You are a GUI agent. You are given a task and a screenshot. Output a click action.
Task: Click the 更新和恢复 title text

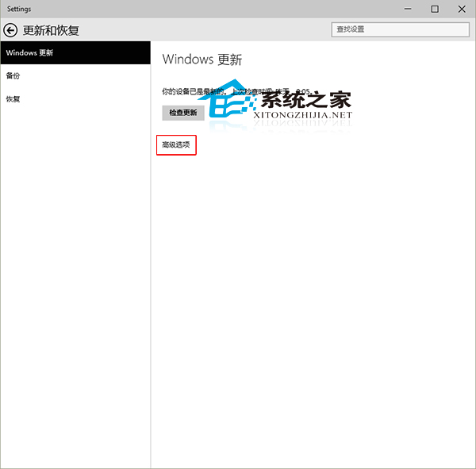click(51, 30)
